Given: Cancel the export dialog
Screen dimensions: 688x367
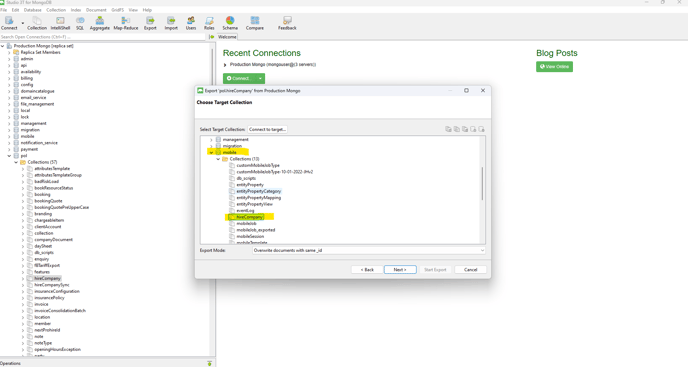Looking at the screenshot, I should click(470, 270).
